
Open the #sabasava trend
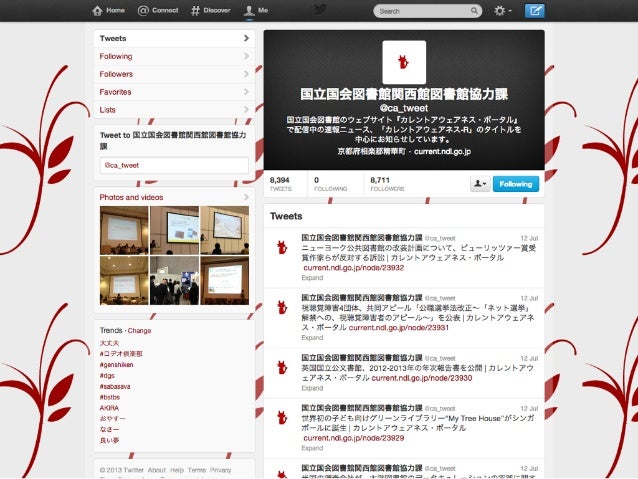point(115,387)
